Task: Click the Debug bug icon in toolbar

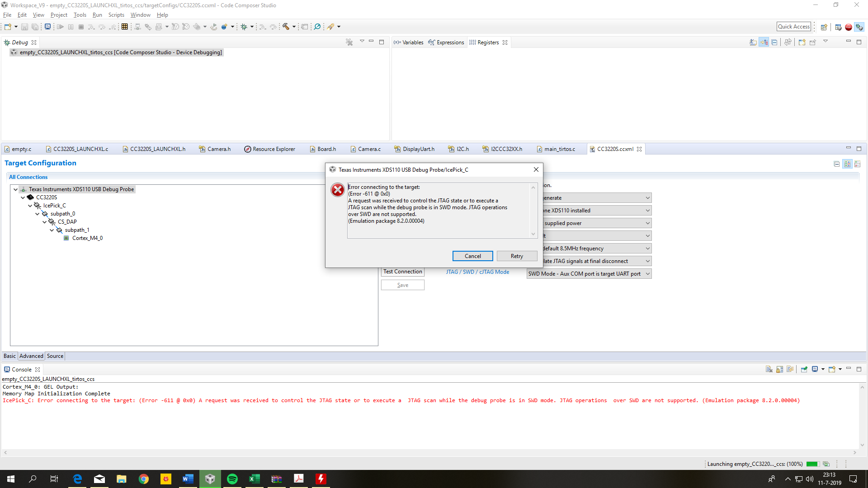Action: pos(244,27)
